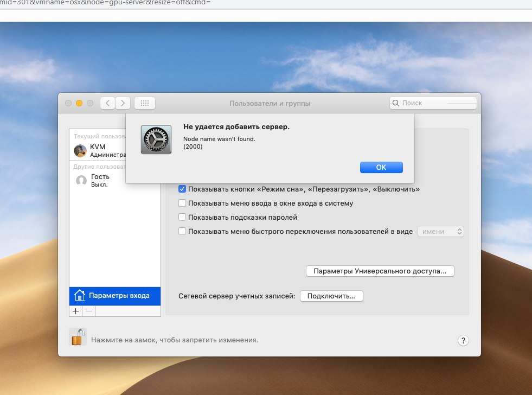Click the Нажмите на замок text
Screen dimensions: 532x395
click(175, 340)
